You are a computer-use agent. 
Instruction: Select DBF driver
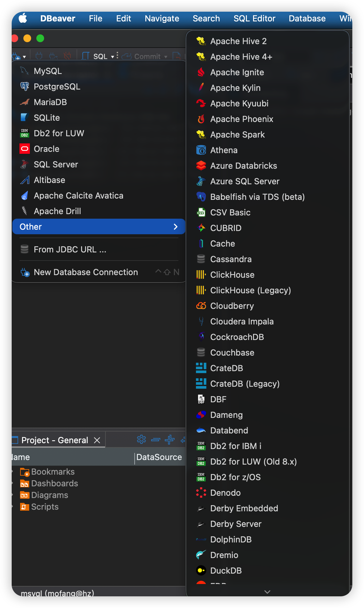pos(268,399)
